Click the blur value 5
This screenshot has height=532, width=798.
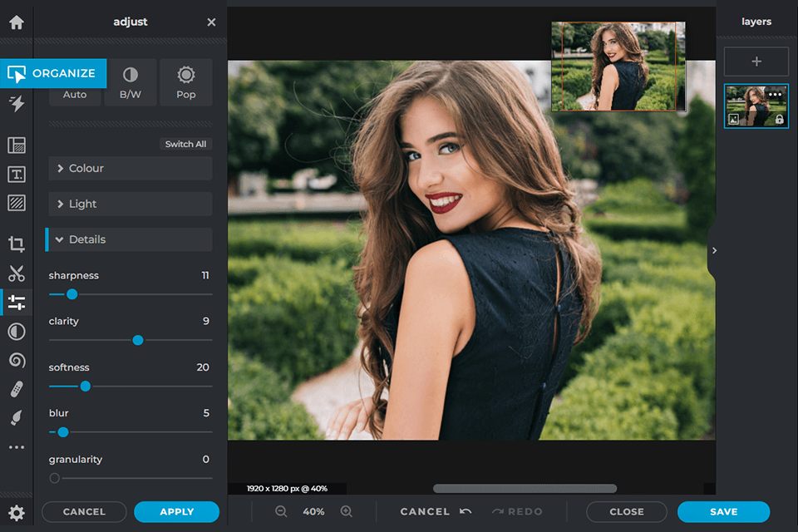coord(206,413)
